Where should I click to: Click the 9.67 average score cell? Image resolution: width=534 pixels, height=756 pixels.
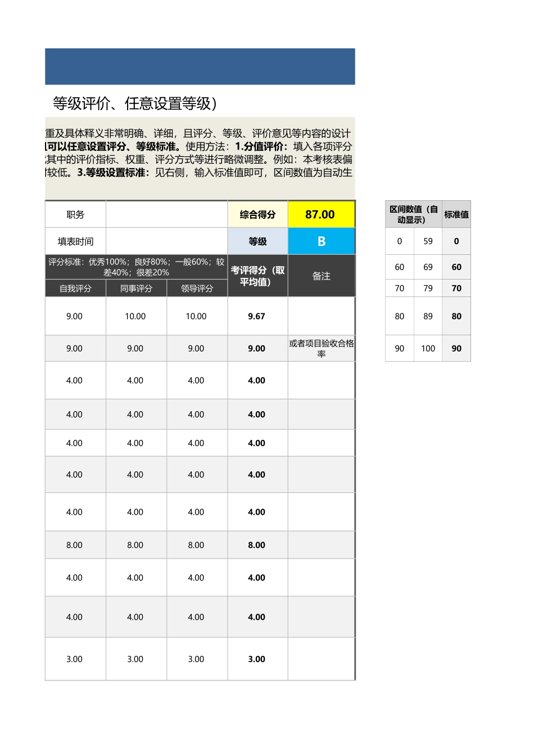click(257, 316)
